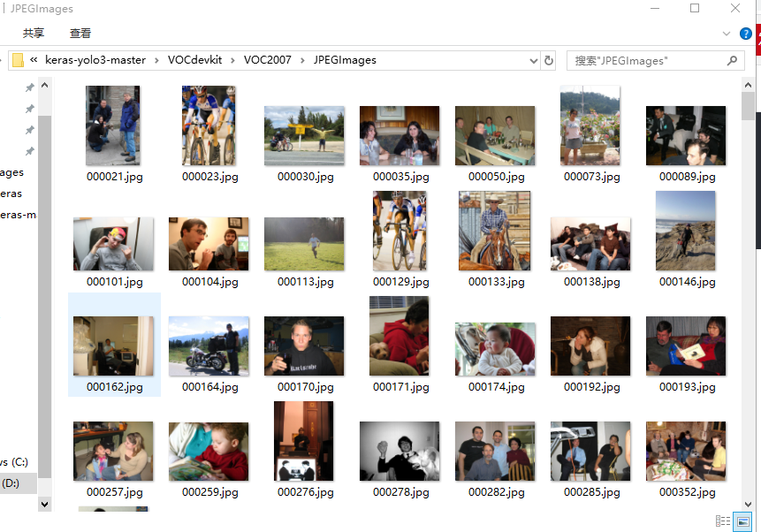Open dropdown arrow after VOC2007
The height and width of the screenshot is (532, 761).
(302, 60)
